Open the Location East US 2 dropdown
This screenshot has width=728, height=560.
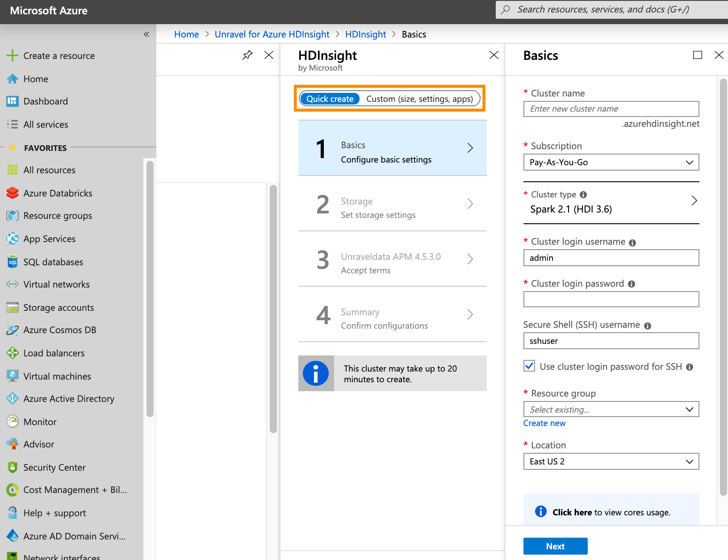point(611,461)
